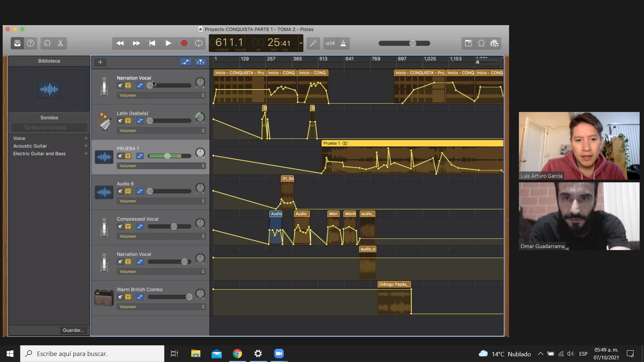Solo the PRUEBA 1 track headphones
Image resolution: width=644 pixels, height=362 pixels.
pos(128,156)
